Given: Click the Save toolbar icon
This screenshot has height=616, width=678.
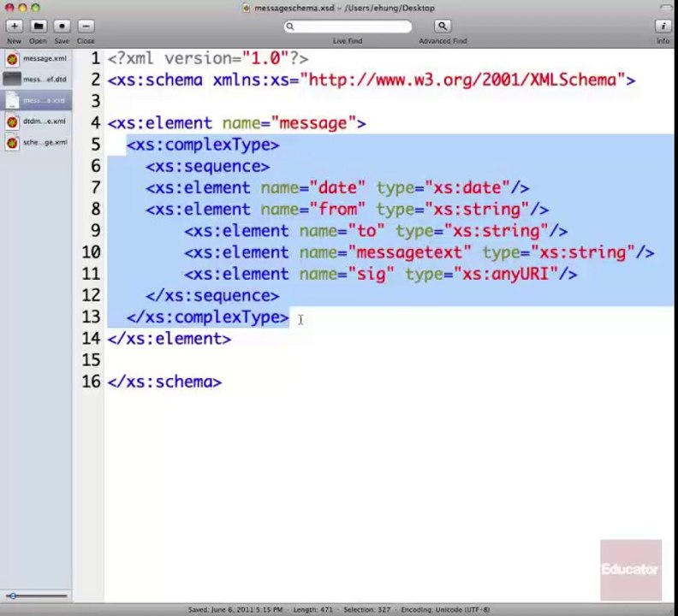Looking at the screenshot, I should [62, 27].
